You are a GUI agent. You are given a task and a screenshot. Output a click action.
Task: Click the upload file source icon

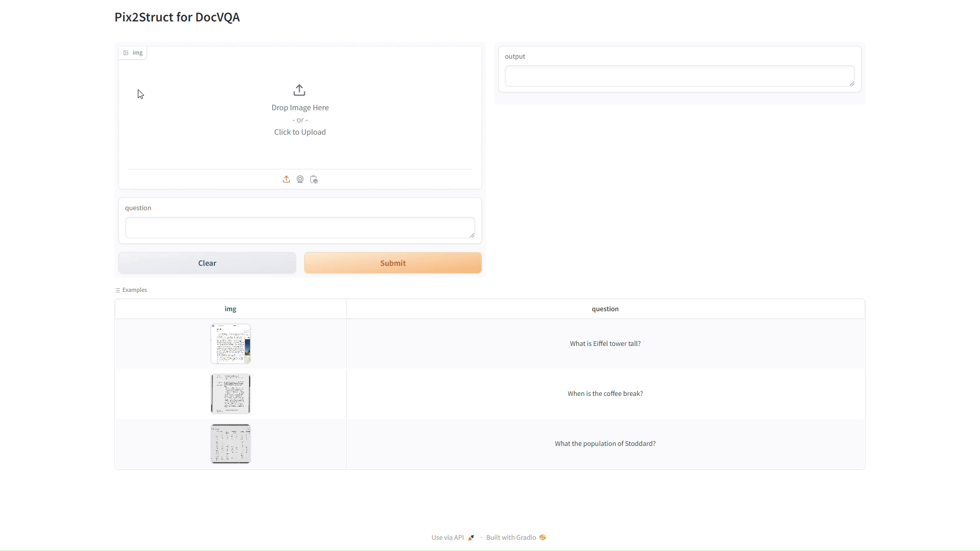[286, 179]
